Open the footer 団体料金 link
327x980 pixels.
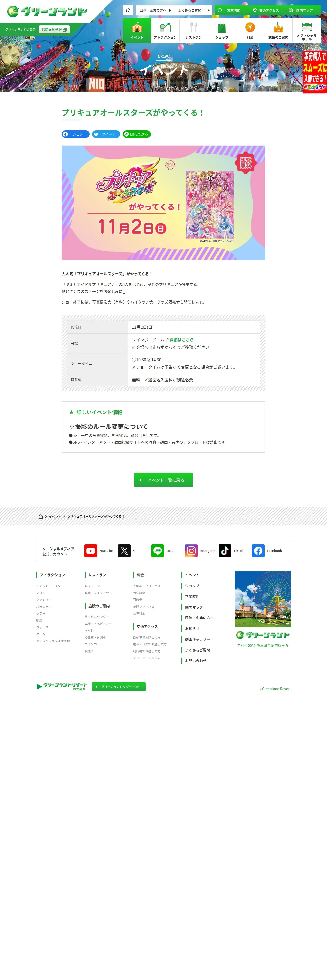(139, 593)
